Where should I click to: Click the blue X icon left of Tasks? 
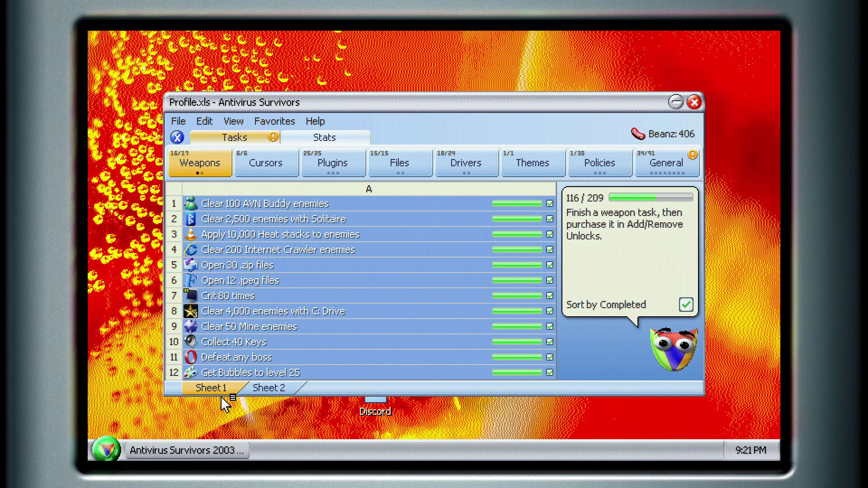[177, 137]
